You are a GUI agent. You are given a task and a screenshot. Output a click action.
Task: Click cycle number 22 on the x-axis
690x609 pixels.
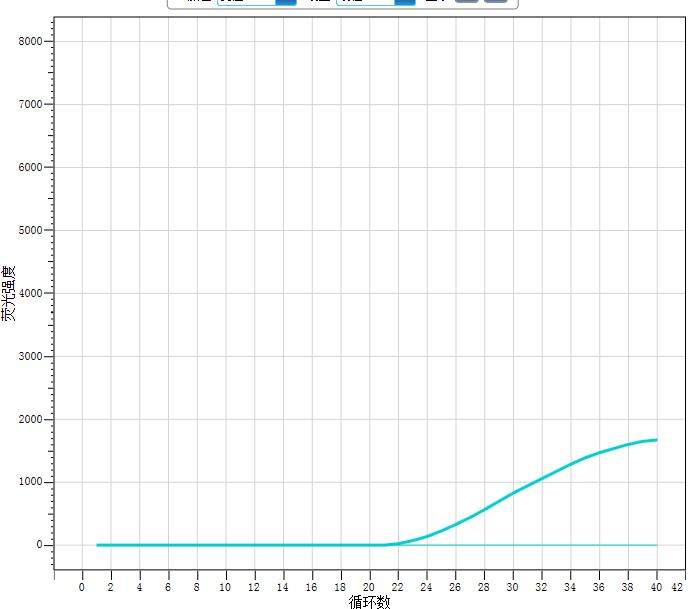[397, 587]
